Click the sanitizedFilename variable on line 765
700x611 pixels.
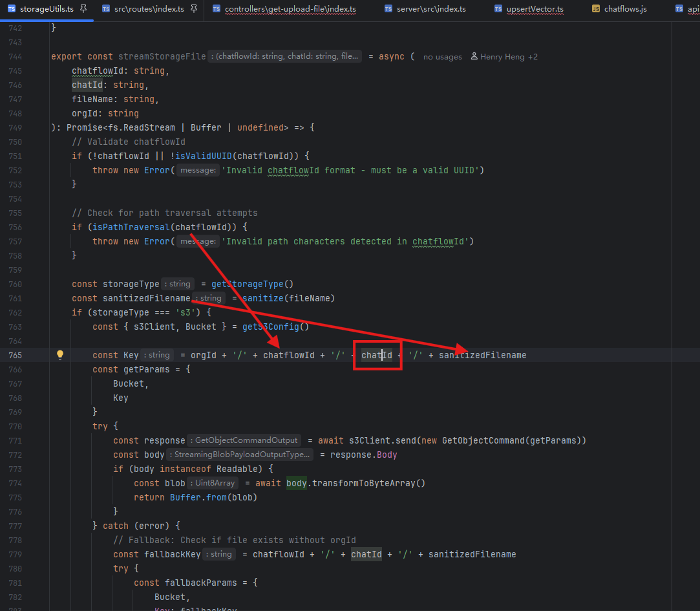(x=482, y=355)
